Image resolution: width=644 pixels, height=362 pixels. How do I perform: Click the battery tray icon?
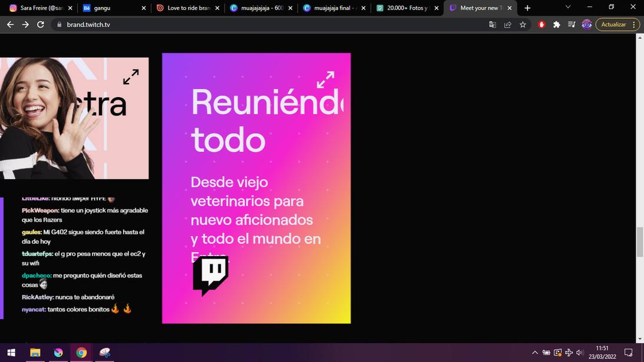[x=546, y=353]
